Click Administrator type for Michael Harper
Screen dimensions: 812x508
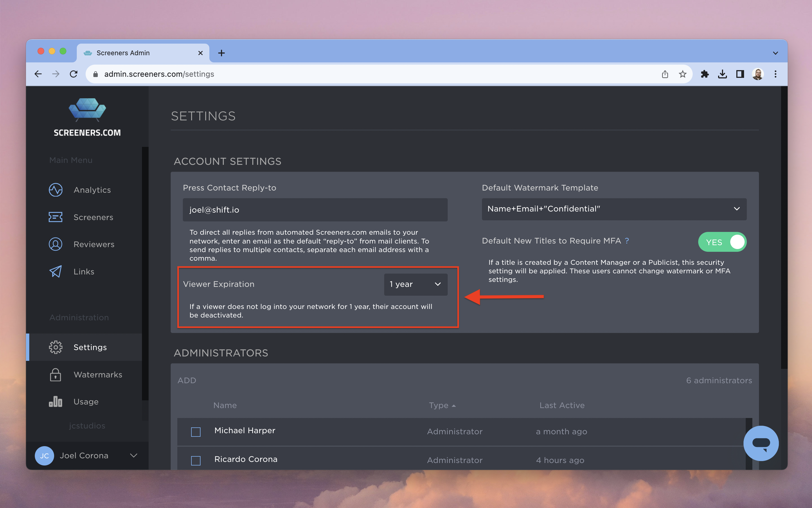[455, 432]
